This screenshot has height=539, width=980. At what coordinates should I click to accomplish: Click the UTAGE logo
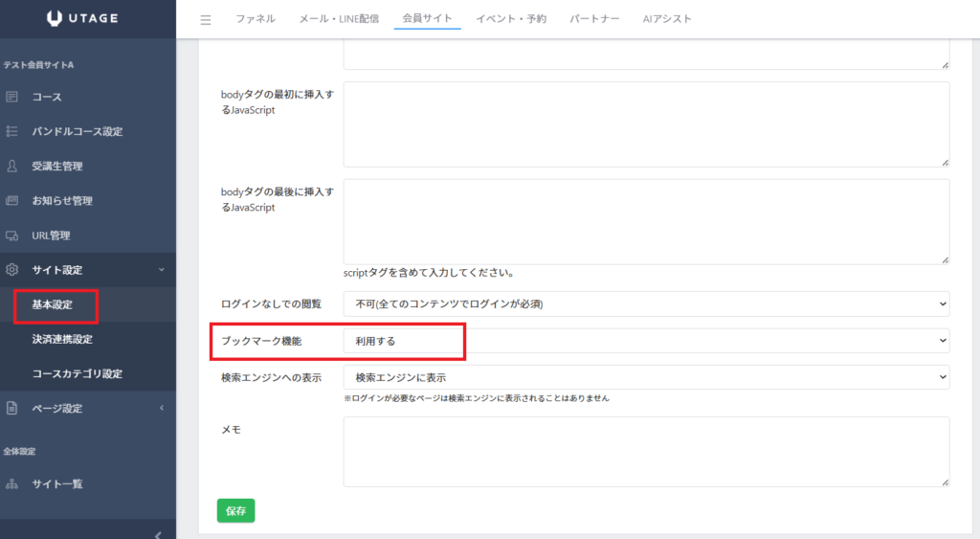click(x=87, y=18)
